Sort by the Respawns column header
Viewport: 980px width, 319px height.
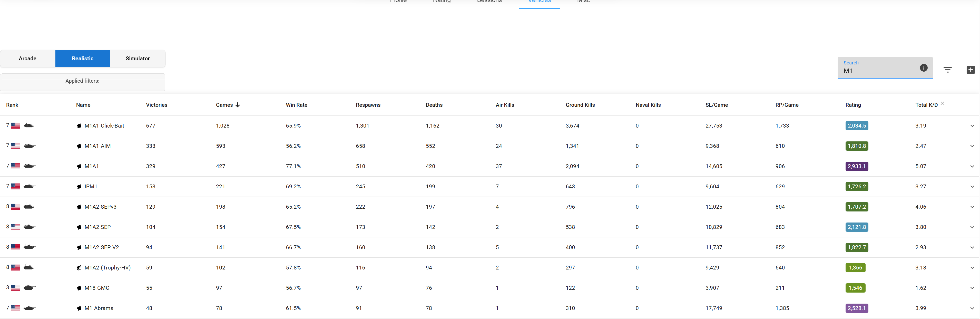point(368,105)
